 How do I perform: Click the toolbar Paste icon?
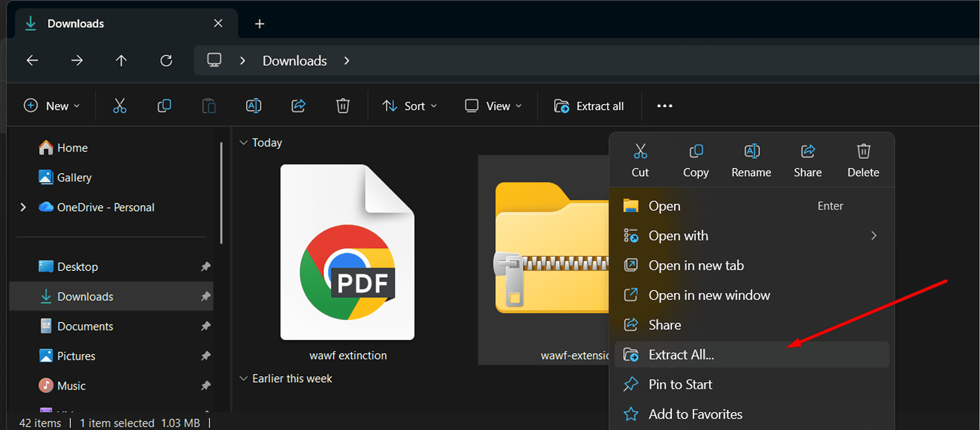[209, 106]
